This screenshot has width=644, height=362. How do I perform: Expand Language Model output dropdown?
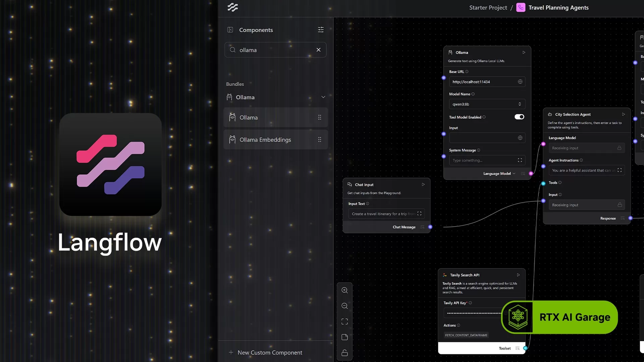click(x=514, y=174)
